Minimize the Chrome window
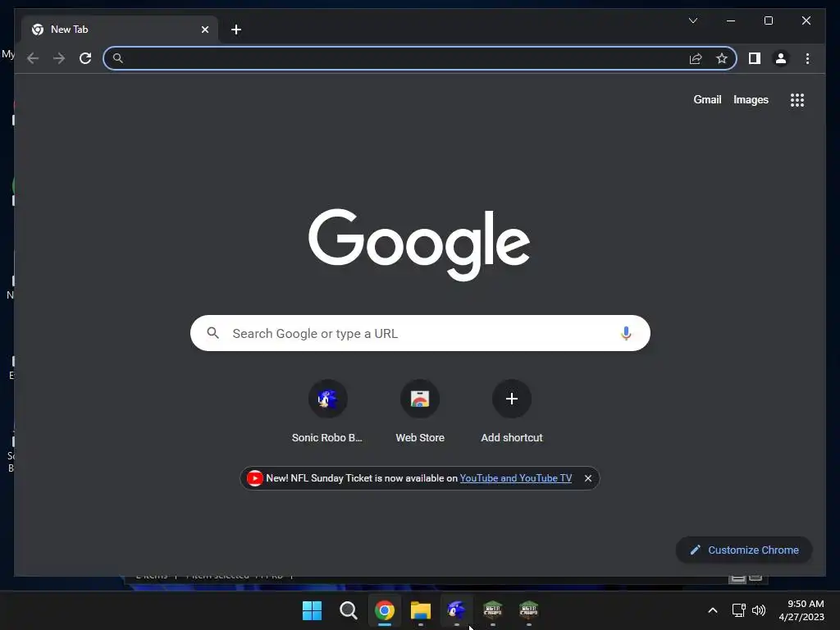 tap(731, 21)
